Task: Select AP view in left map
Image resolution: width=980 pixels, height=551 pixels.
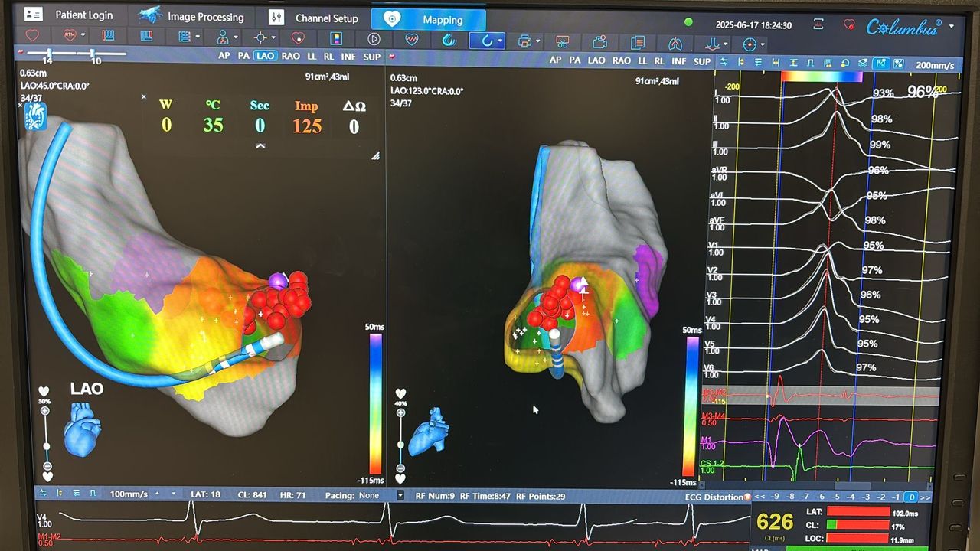Action: (224, 56)
